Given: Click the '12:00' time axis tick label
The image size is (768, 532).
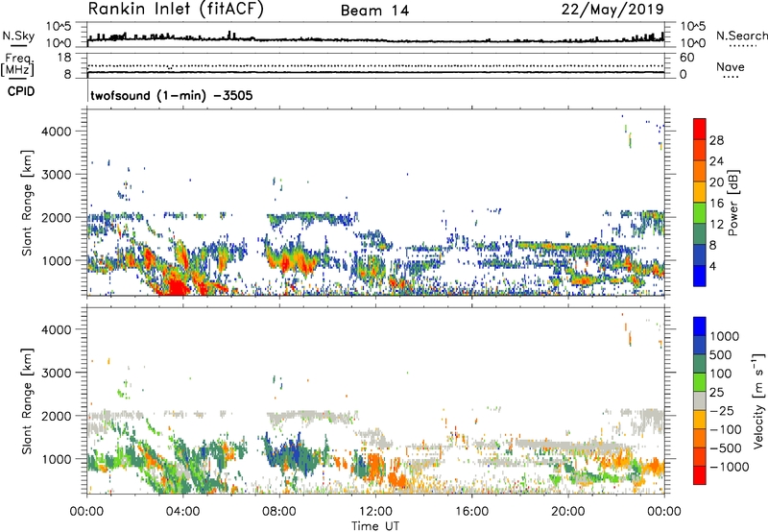Looking at the screenshot, I should coord(375,512).
